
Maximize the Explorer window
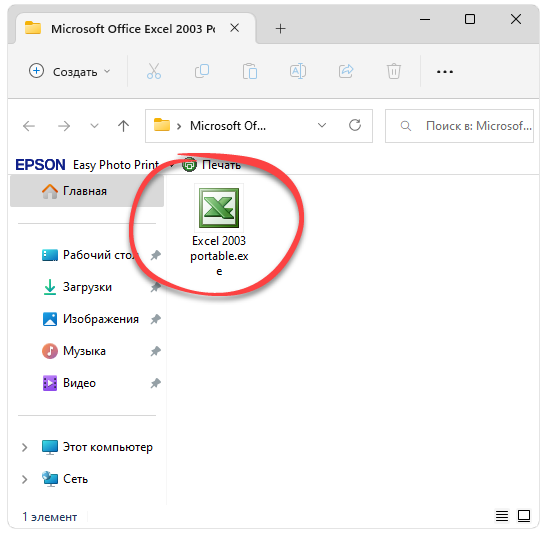tap(470, 19)
